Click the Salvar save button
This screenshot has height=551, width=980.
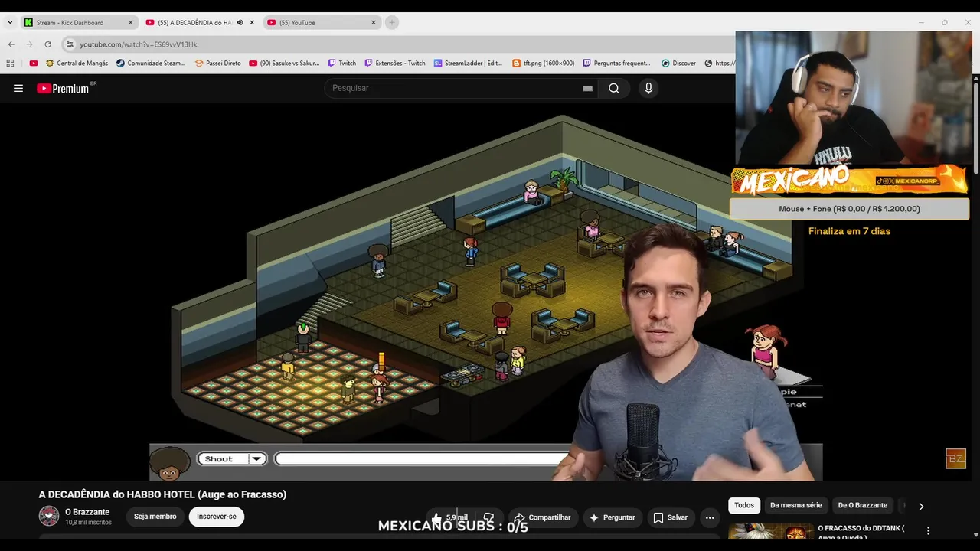pos(671,517)
